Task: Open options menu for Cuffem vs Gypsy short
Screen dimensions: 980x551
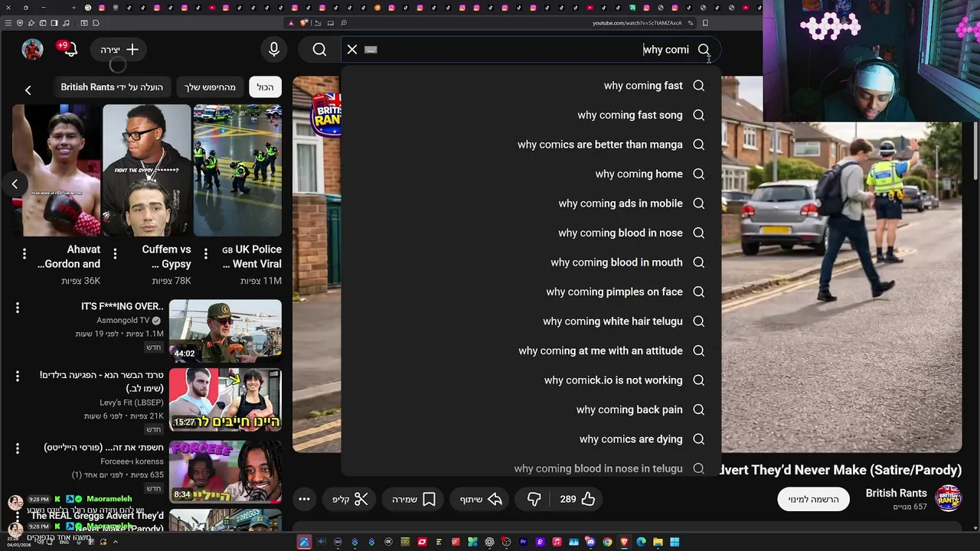Action: click(115, 253)
